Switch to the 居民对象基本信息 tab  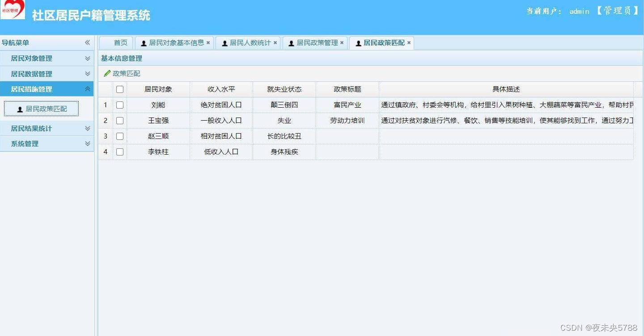tap(174, 43)
